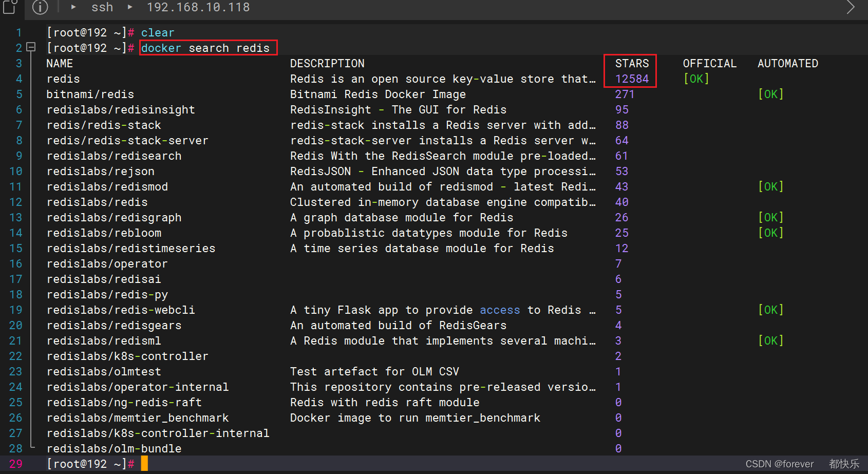Click automated [OK] for redislabs/redis-webcli
Screen dimensions: 868x474
point(771,310)
